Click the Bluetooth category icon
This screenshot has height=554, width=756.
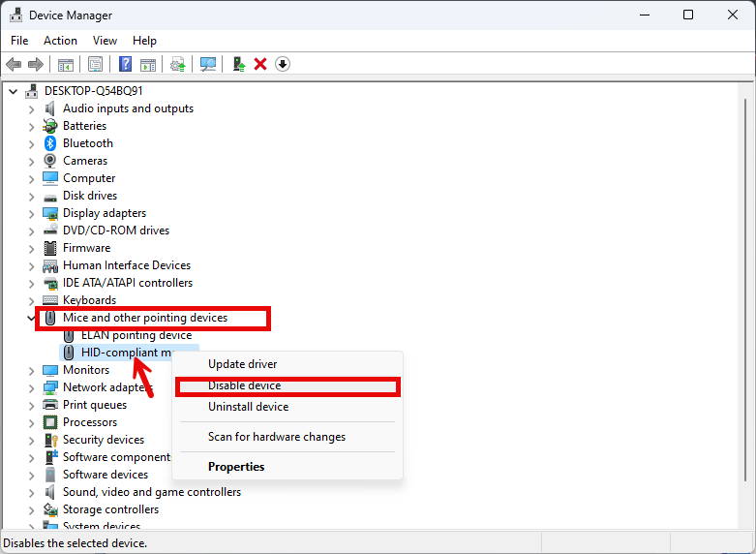[x=50, y=143]
